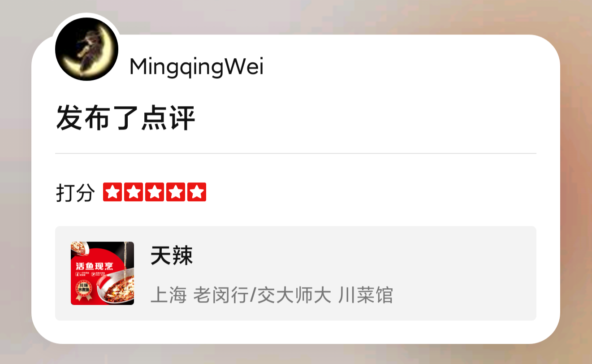Click the 老闵行/交大师大 area text
Image resolution: width=592 pixels, height=364 pixels.
pos(262,295)
